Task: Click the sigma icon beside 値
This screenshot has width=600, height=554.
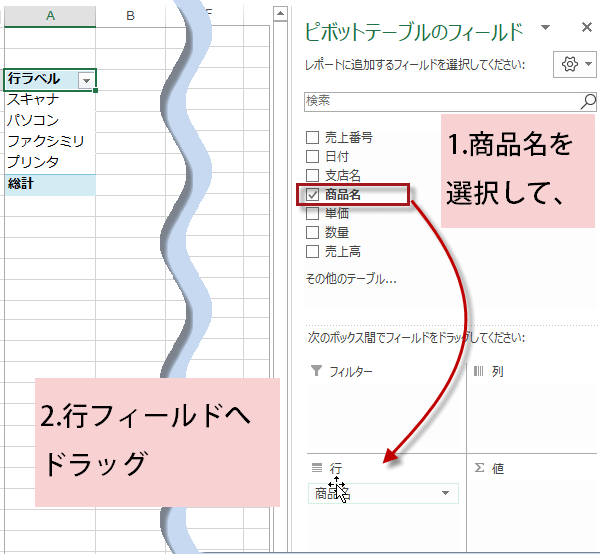Action: pyautogui.click(x=478, y=468)
